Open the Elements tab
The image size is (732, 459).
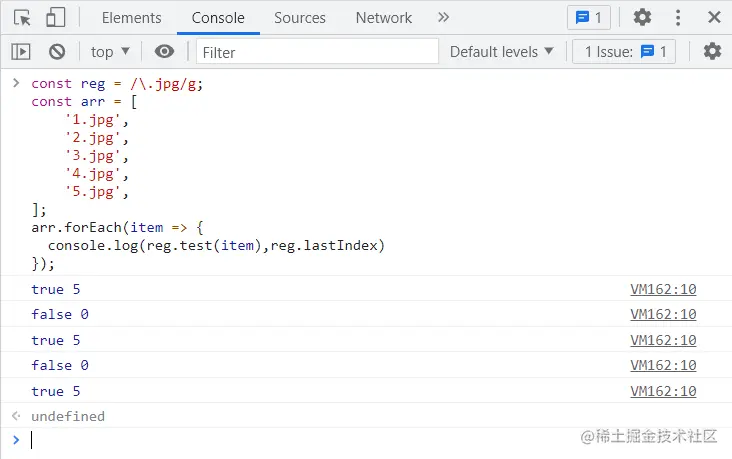(131, 18)
